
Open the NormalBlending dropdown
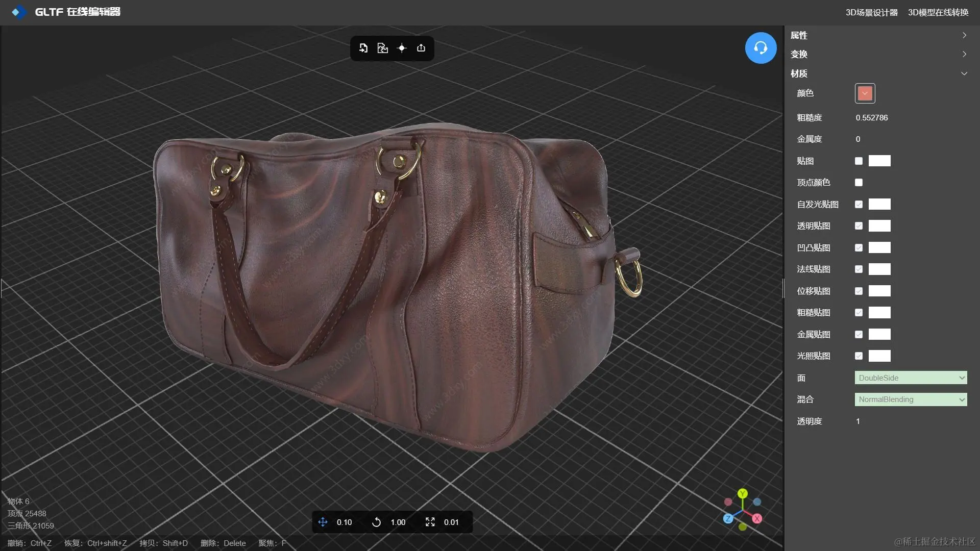[x=911, y=399]
